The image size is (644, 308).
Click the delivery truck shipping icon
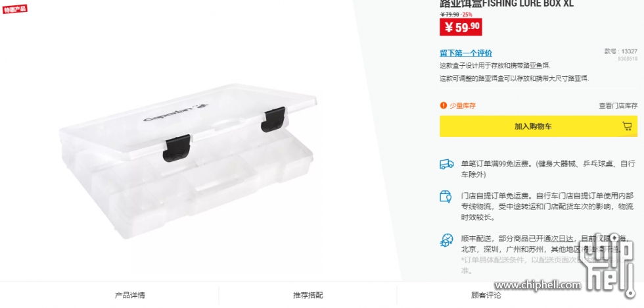tap(446, 164)
